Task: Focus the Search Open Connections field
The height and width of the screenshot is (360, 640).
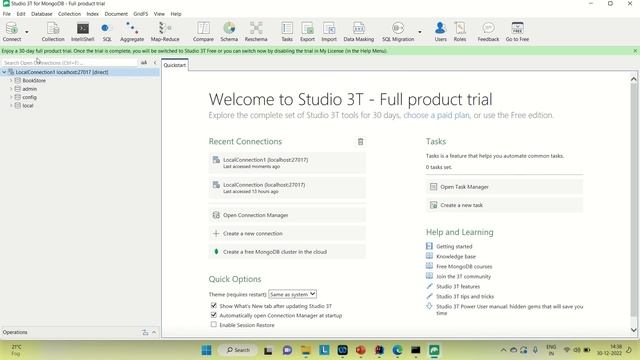Action: click(69, 63)
